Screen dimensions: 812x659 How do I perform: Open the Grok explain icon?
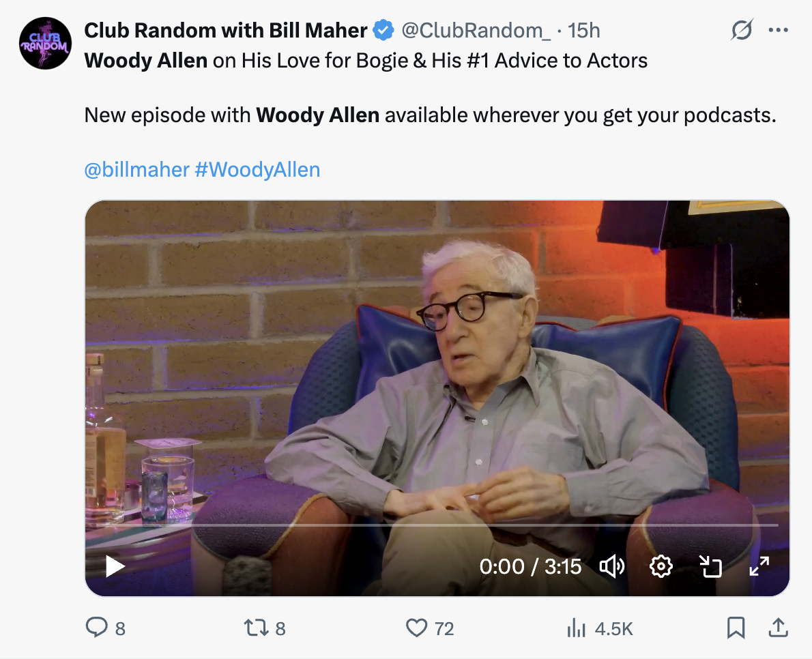click(x=742, y=30)
